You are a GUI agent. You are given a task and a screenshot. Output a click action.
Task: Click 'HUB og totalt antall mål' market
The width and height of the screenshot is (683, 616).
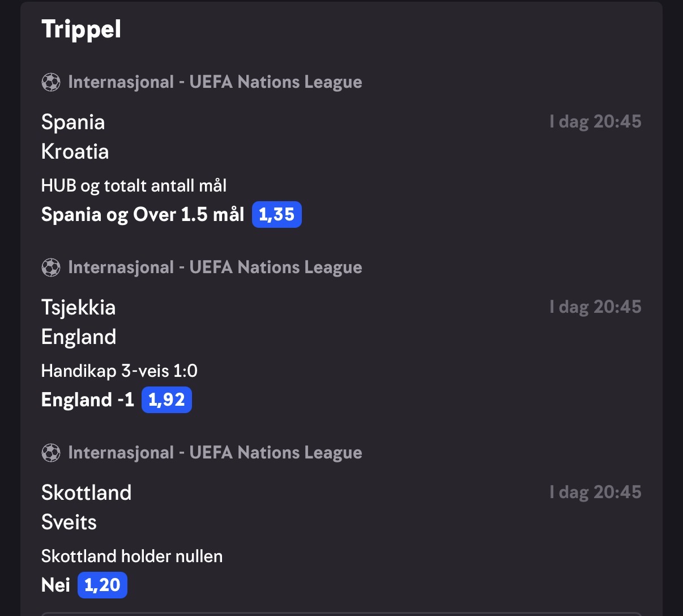134,186
